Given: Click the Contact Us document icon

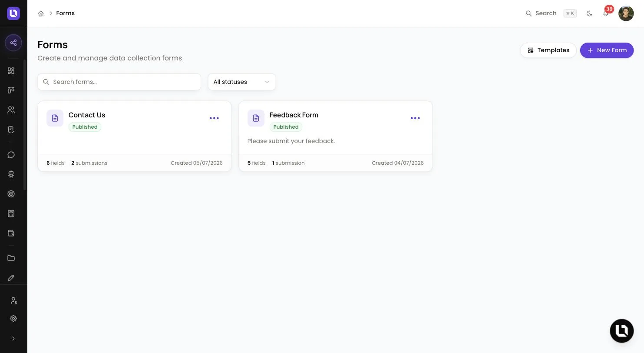Looking at the screenshot, I should (x=55, y=118).
